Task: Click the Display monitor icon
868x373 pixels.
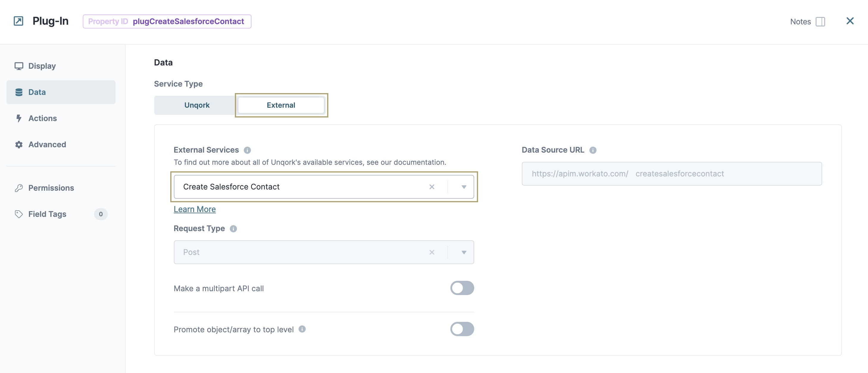Action: (19, 66)
